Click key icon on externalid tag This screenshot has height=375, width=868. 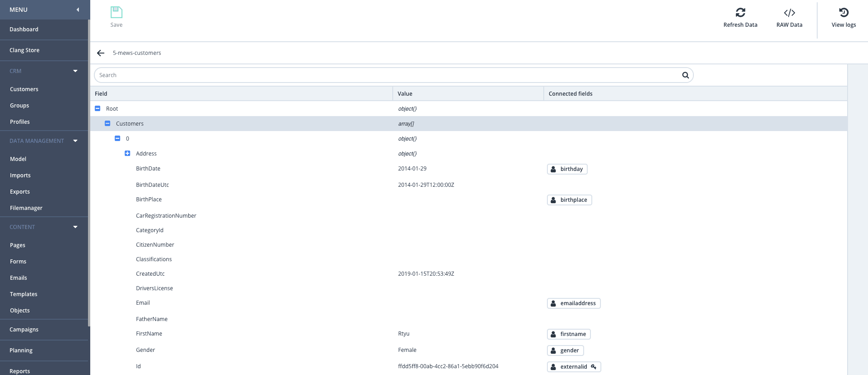tap(594, 367)
